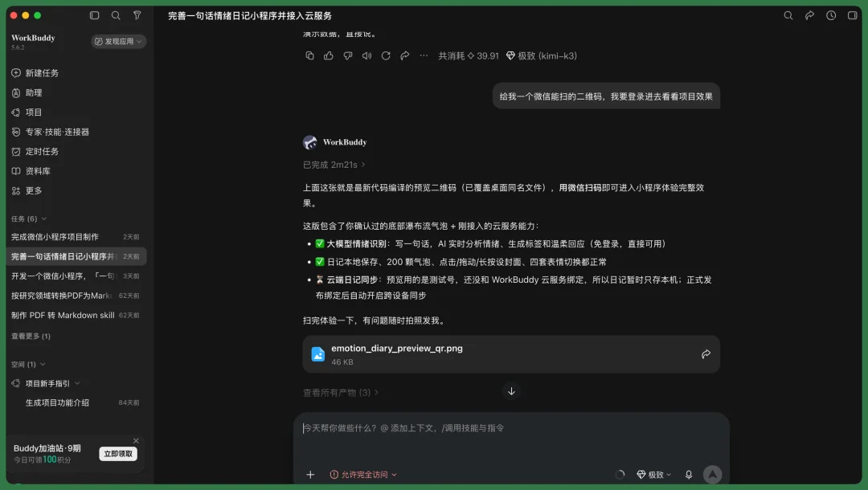Open 生成项目功能介绍 item
Screen dimensions: 868x490
coord(76,402)
